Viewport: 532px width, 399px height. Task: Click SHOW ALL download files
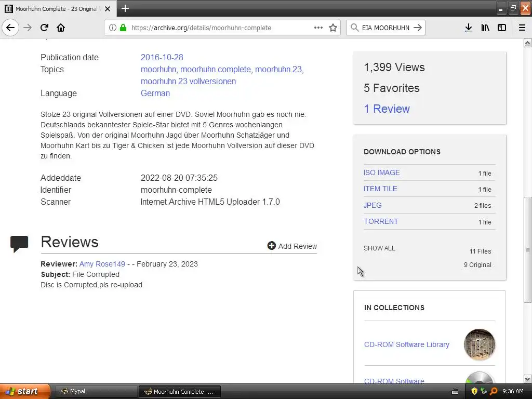[x=379, y=248]
